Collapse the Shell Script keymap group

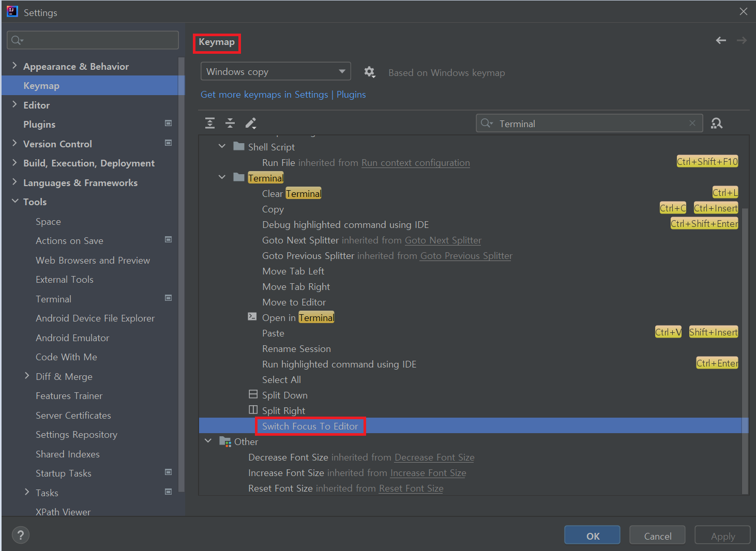click(222, 146)
